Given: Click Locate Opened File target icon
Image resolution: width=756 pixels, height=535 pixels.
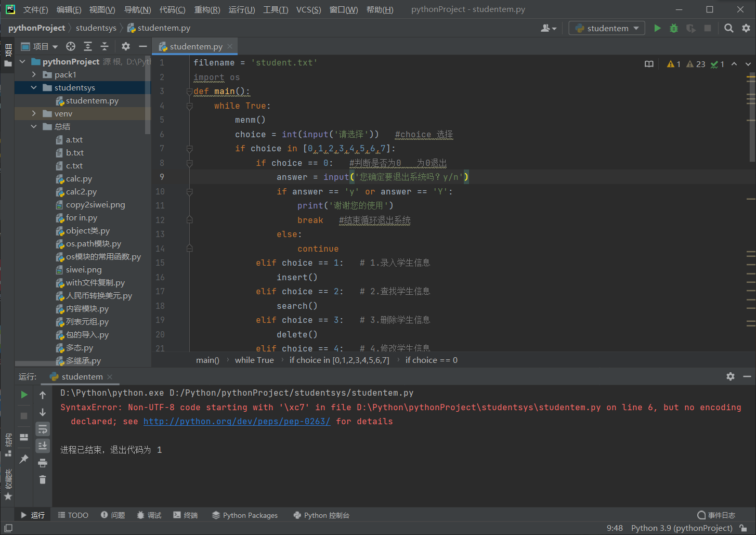Looking at the screenshot, I should tap(71, 46).
